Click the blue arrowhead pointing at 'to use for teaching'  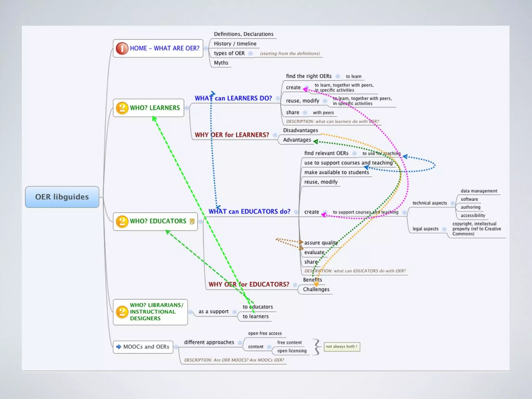405,157
